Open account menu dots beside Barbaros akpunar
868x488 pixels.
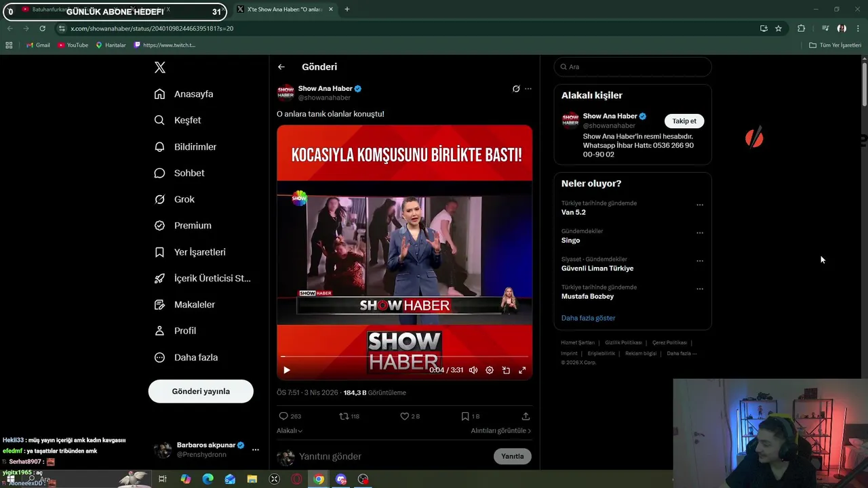[x=256, y=450]
